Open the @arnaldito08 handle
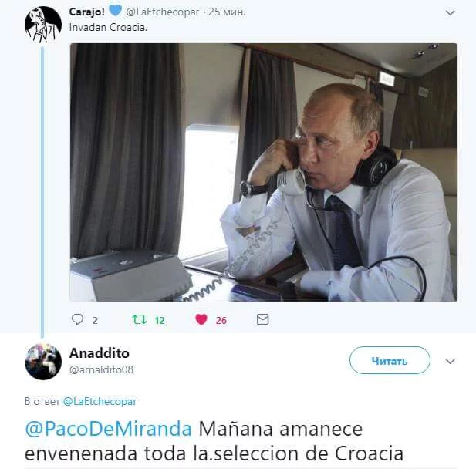This screenshot has height=472, width=476. click(101, 369)
